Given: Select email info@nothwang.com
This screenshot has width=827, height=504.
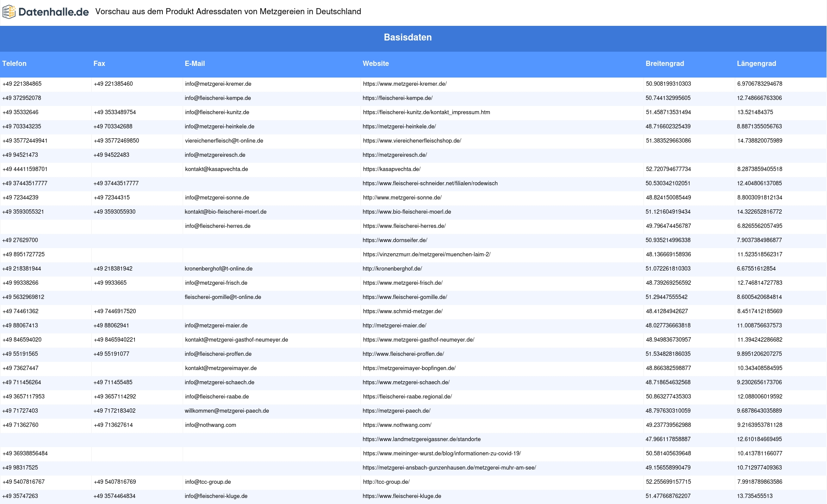Looking at the screenshot, I should click(211, 425).
